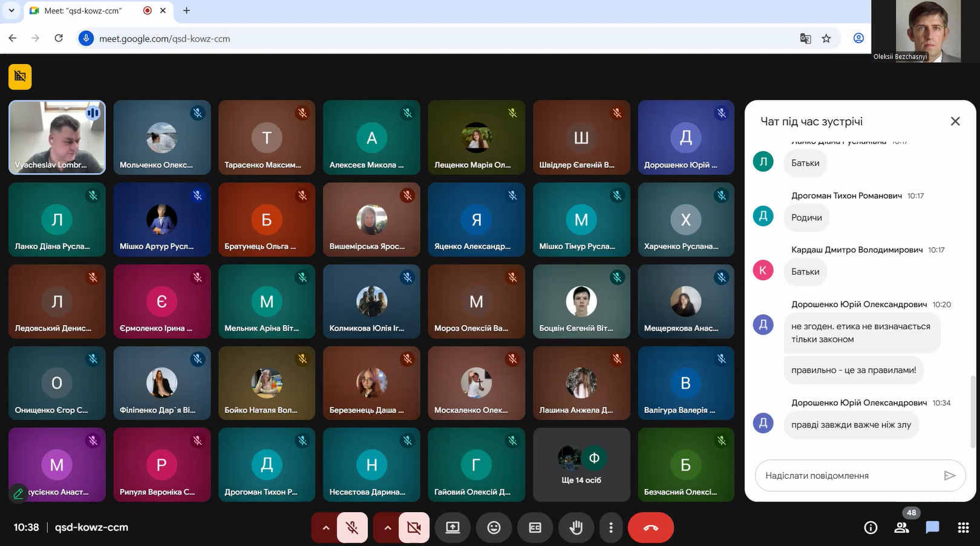
Task: Click the chat panel scrollbar
Action: point(972,412)
